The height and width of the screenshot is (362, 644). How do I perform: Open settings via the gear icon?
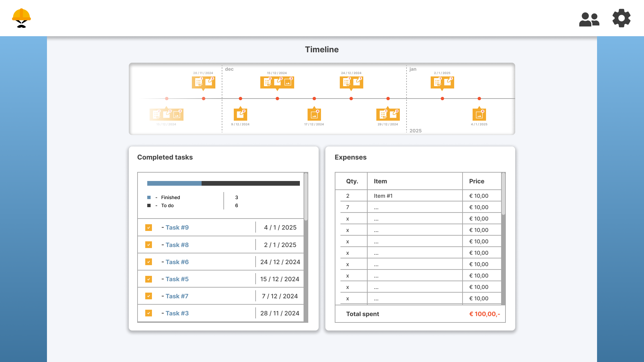coord(621,18)
